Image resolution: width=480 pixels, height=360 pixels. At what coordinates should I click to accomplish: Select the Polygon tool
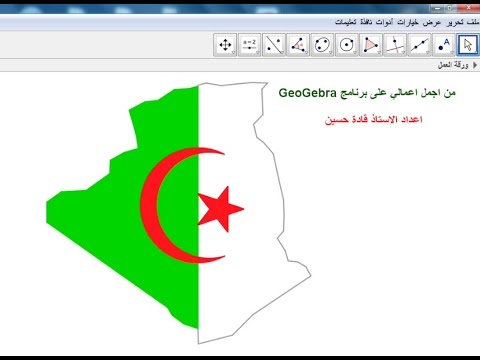(371, 45)
